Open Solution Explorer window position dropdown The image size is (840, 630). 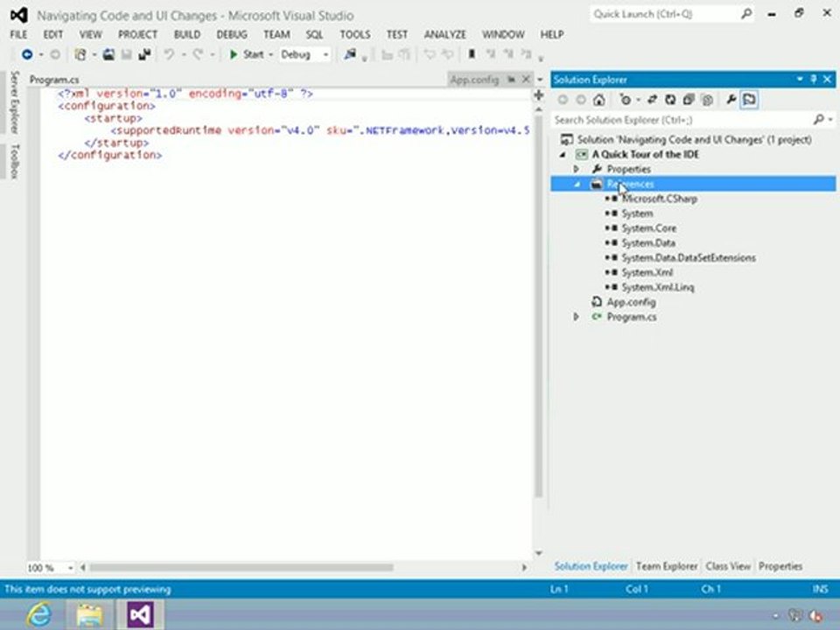point(799,80)
